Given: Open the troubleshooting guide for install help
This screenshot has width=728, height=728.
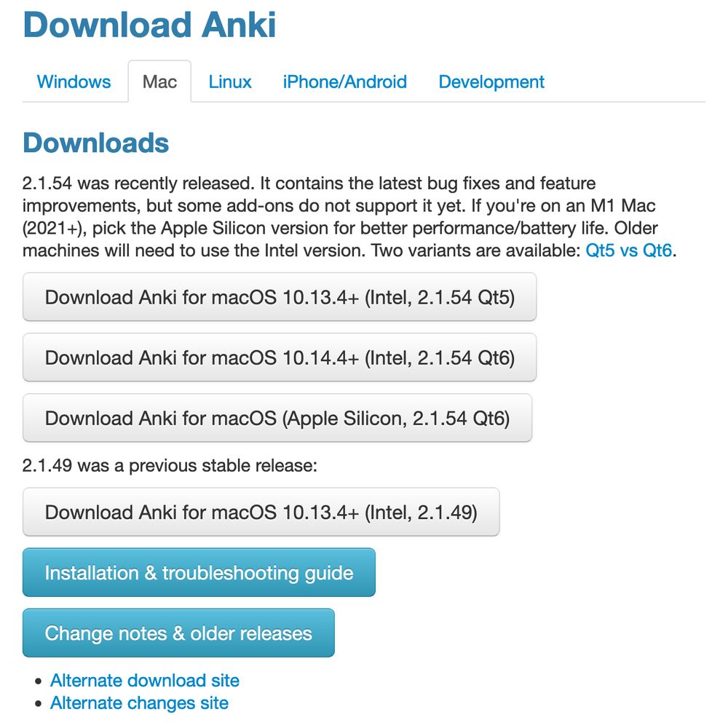Looking at the screenshot, I should (199, 573).
